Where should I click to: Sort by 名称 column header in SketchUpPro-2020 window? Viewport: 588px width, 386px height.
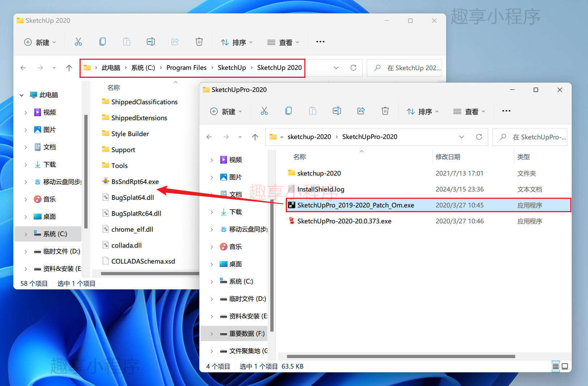click(300, 157)
